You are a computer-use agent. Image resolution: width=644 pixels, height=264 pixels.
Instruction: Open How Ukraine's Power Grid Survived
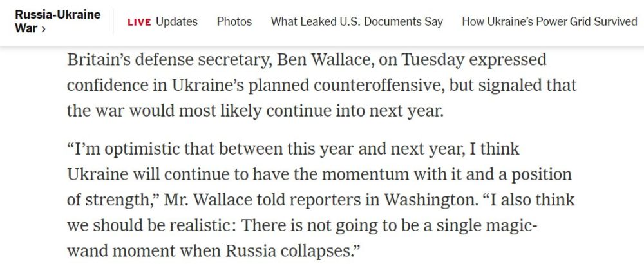pos(549,22)
